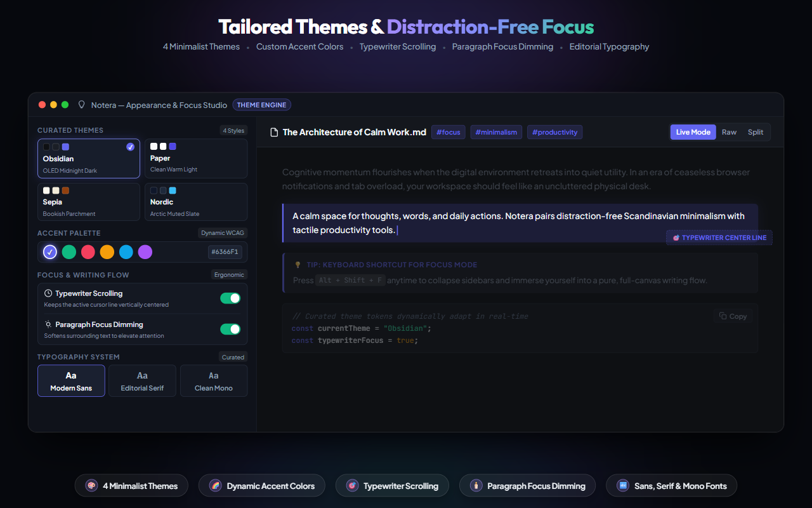Click the palette icon in 4 Minimalist Themes pill

point(91,486)
